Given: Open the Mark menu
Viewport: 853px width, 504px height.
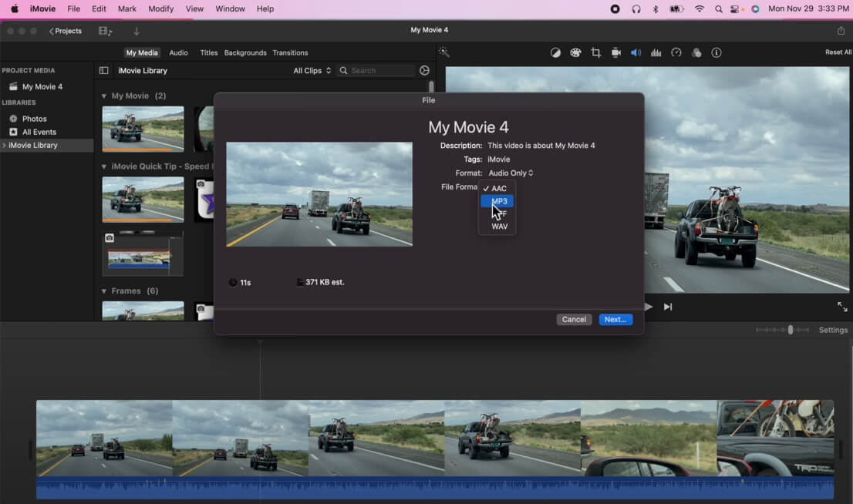Looking at the screenshot, I should tap(127, 8).
